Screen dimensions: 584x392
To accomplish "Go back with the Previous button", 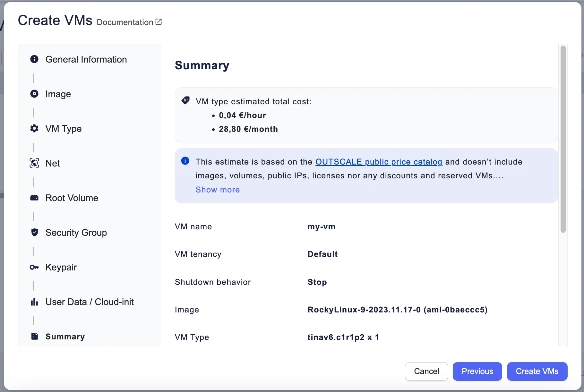I will pyautogui.click(x=477, y=371).
